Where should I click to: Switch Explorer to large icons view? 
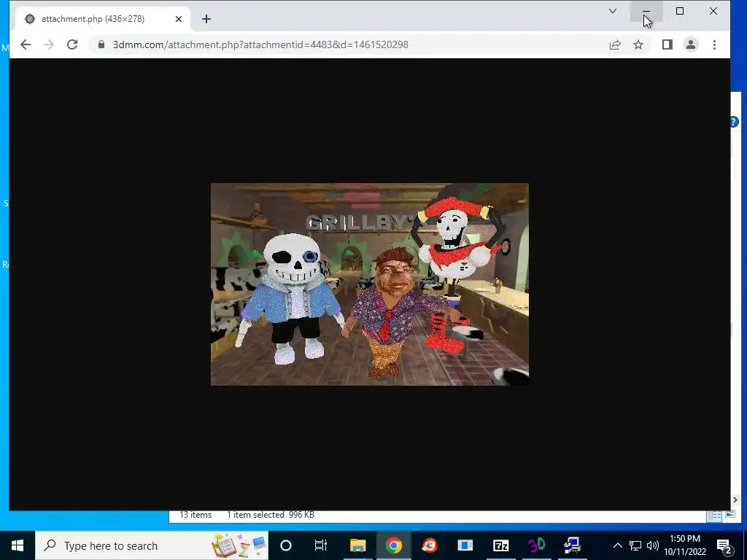pyautogui.click(x=729, y=514)
